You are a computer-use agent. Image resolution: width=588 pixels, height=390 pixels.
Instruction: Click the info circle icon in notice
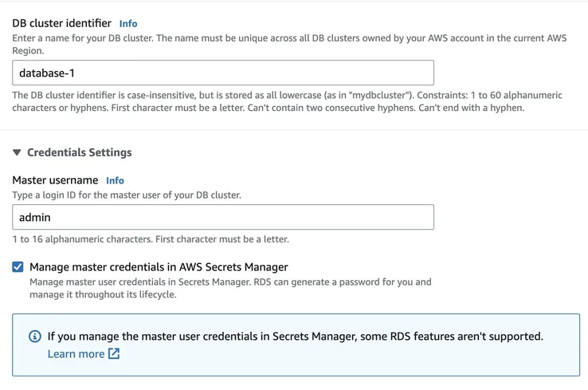coord(35,337)
